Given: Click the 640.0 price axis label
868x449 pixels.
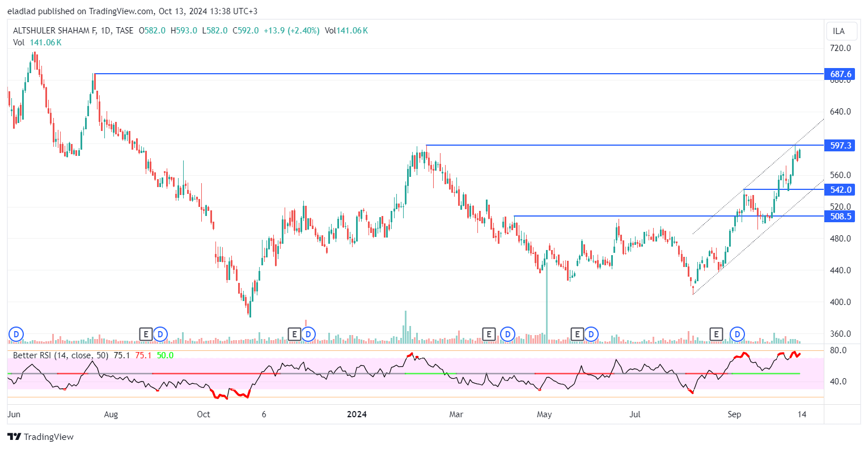Looking at the screenshot, I should point(840,112).
